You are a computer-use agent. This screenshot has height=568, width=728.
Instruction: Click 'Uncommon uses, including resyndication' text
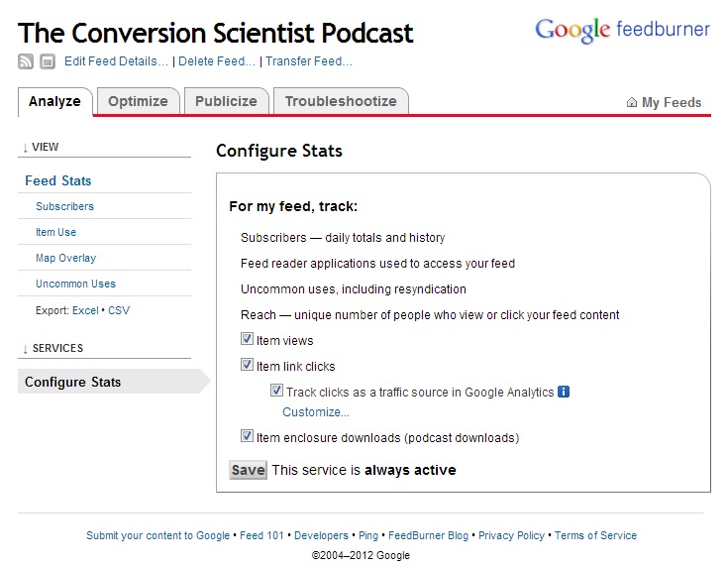[354, 289]
